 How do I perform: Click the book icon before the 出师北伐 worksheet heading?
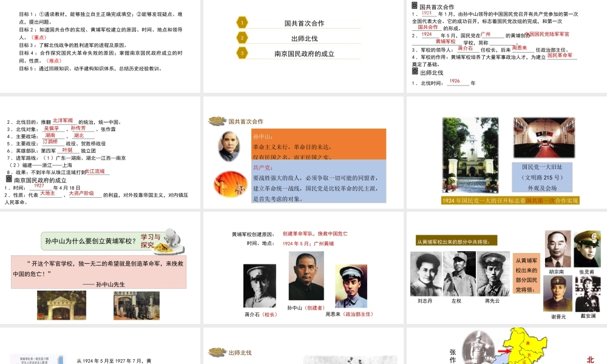[415, 72]
